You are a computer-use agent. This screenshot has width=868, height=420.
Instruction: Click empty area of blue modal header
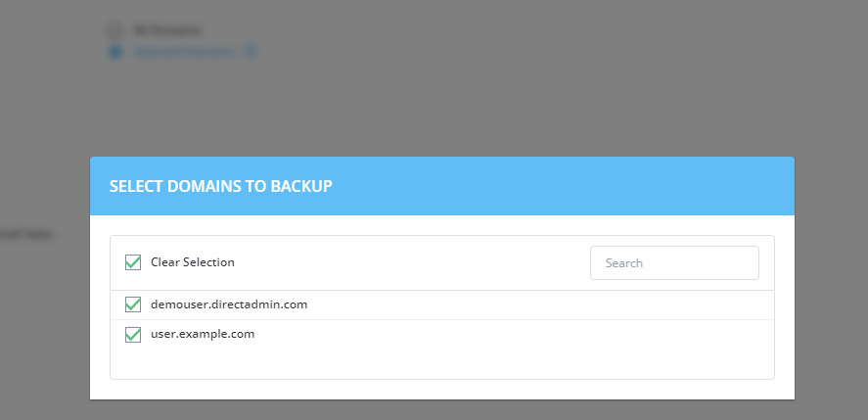click(x=587, y=185)
